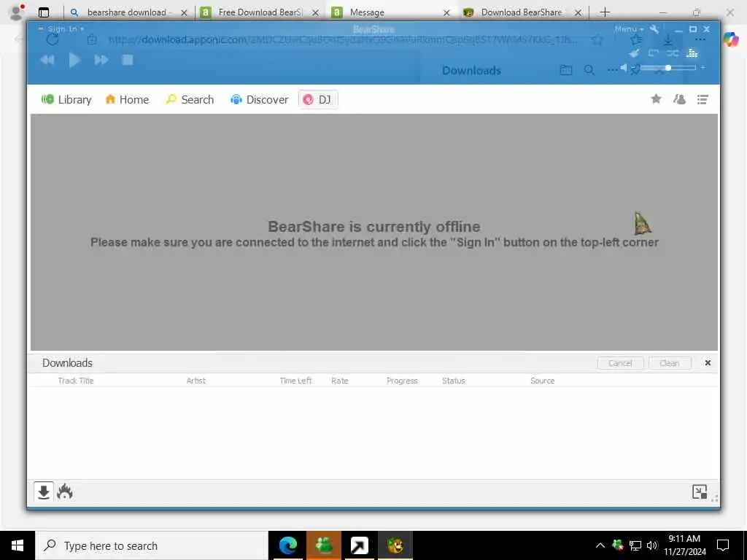Open the system volume tray icon

(x=651, y=545)
